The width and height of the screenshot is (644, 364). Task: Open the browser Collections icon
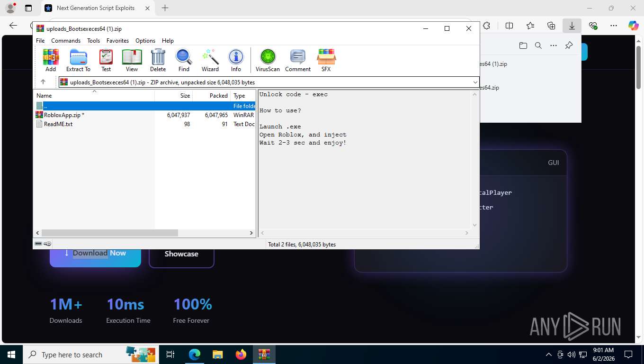click(x=551, y=26)
